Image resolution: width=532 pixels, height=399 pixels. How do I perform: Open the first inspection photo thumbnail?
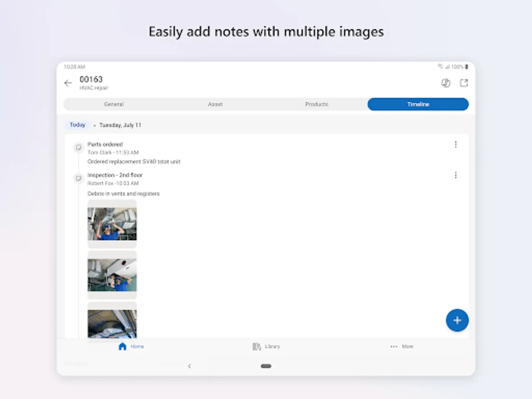pyautogui.click(x=112, y=224)
